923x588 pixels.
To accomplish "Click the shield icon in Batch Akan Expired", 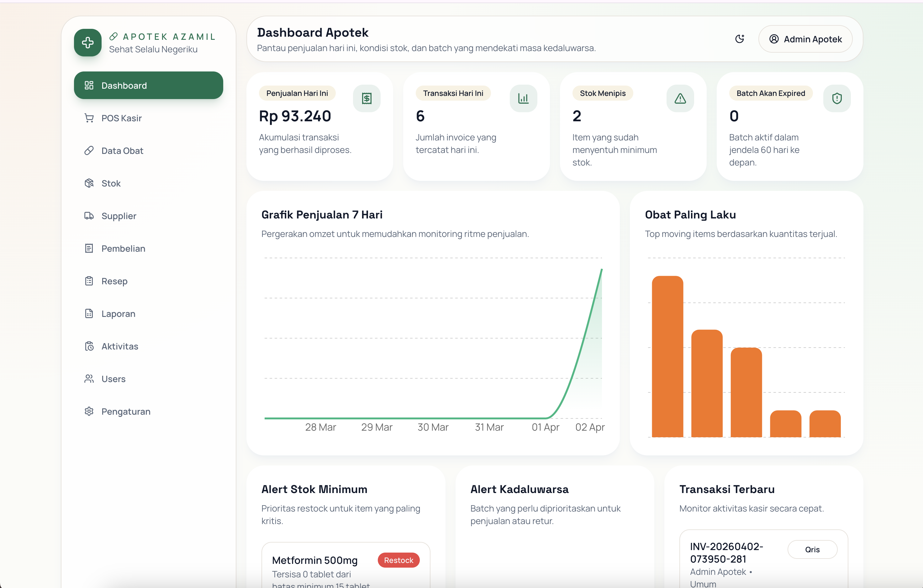I will pos(836,98).
